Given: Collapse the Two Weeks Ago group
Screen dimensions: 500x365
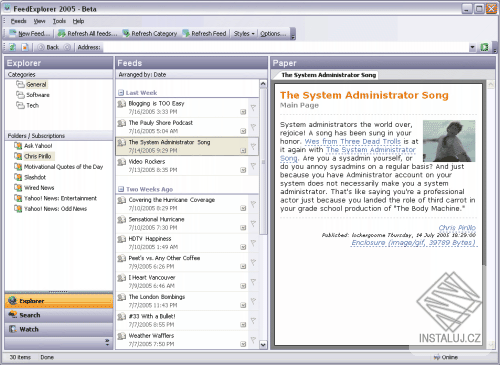Looking at the screenshot, I should [121, 189].
